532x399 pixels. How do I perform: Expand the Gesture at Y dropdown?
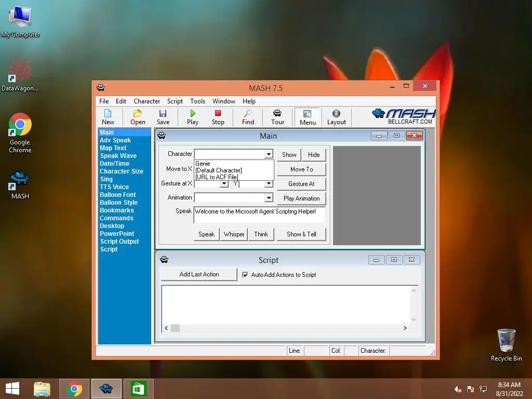(x=269, y=183)
